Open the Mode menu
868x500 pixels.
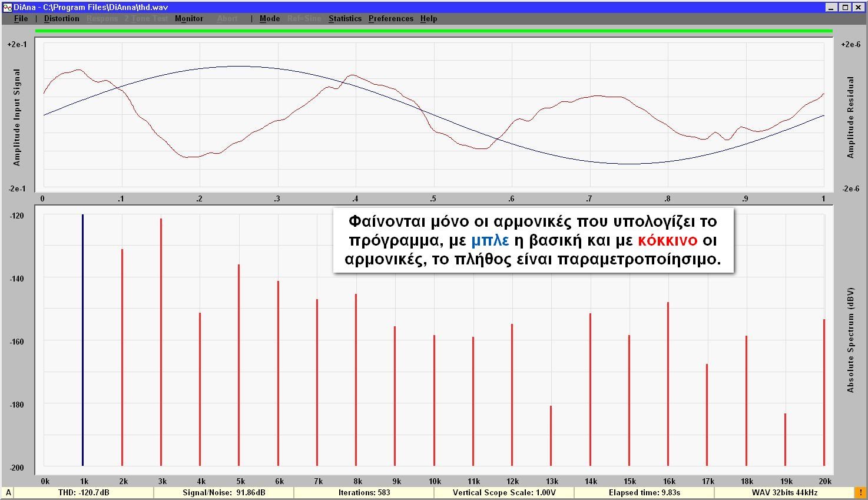pyautogui.click(x=270, y=19)
